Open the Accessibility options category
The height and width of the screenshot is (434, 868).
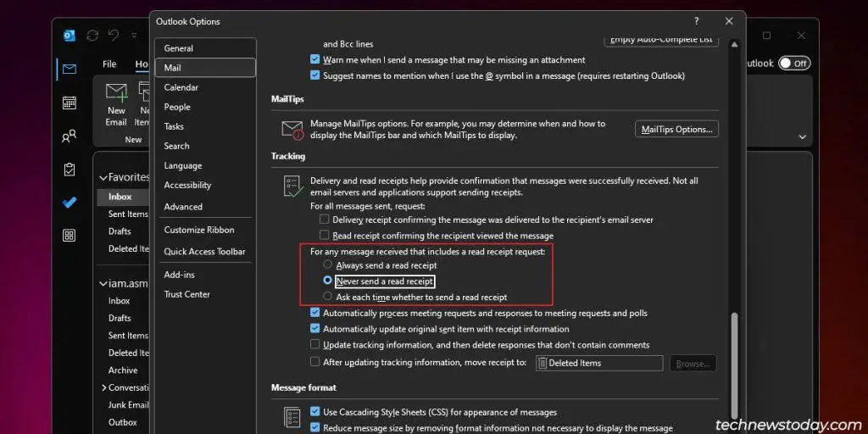point(205,185)
